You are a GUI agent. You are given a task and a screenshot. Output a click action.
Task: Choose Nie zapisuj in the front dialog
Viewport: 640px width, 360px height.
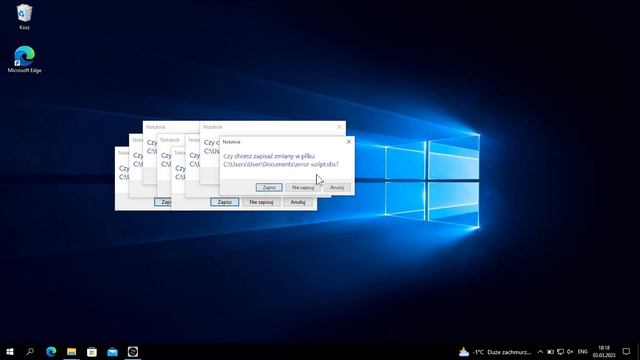point(302,187)
